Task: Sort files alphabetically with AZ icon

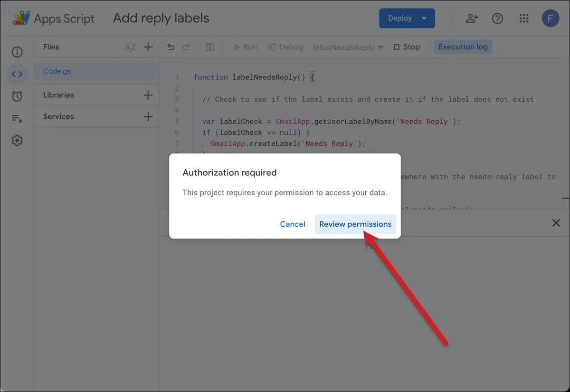Action: click(130, 47)
